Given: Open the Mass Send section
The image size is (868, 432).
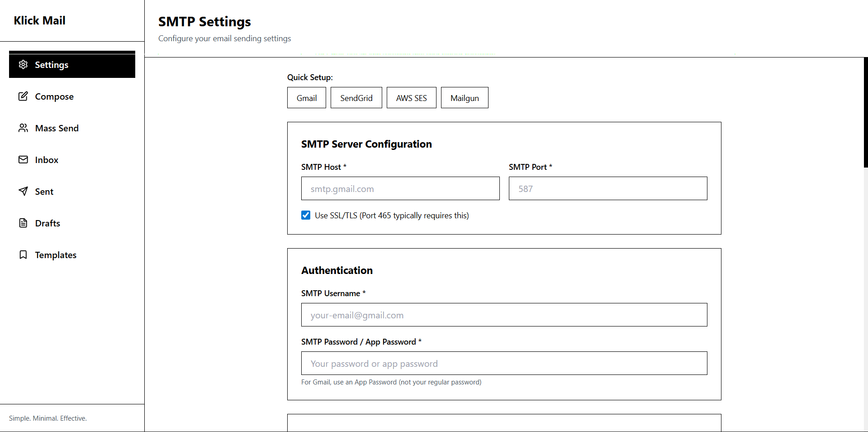Looking at the screenshot, I should [57, 128].
